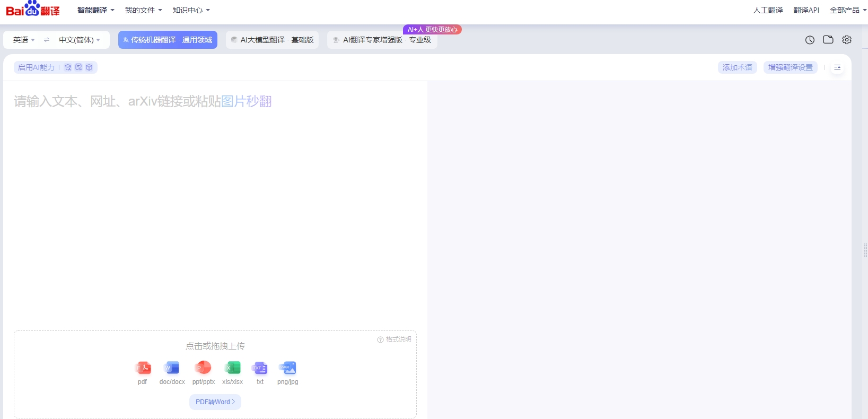The image size is (868, 419).
Task: Click the side panel drag handle at right edge
Action: point(865,250)
